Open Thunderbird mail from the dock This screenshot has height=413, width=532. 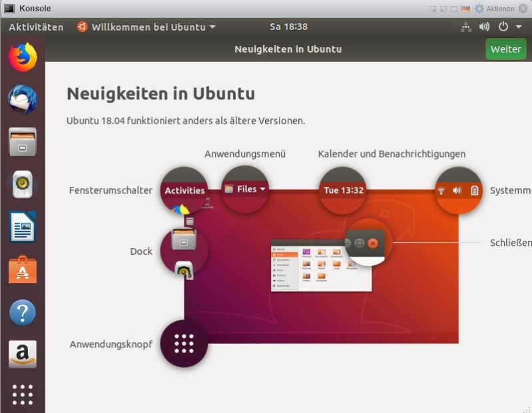click(23, 99)
